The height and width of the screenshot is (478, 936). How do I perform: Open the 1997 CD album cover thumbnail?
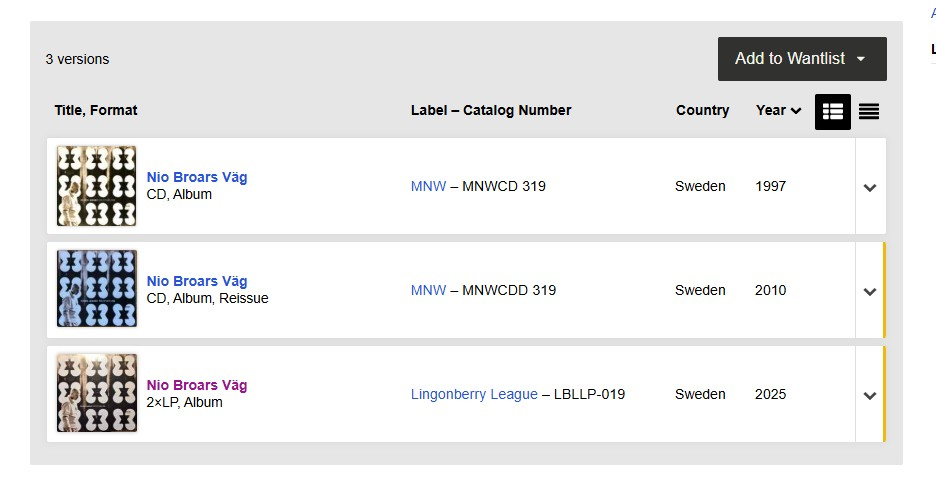click(97, 186)
